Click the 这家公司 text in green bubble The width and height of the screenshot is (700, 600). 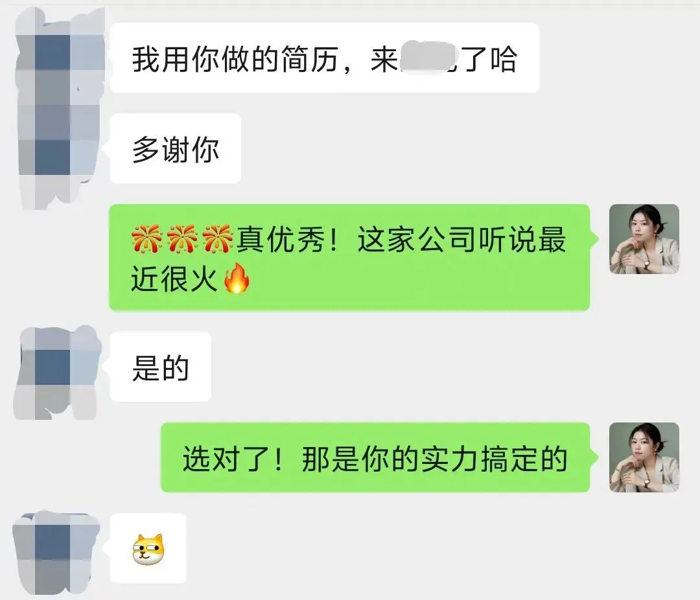pos(417,240)
